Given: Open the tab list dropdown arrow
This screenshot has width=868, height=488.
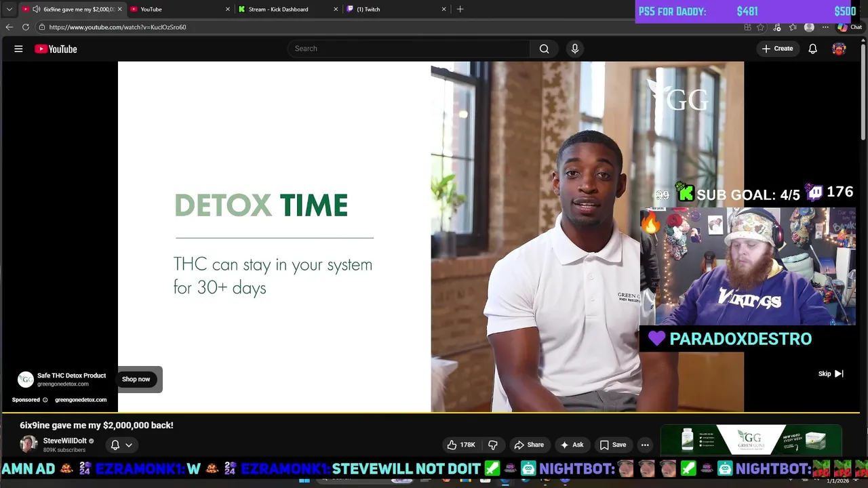Looking at the screenshot, I should tap(9, 9).
